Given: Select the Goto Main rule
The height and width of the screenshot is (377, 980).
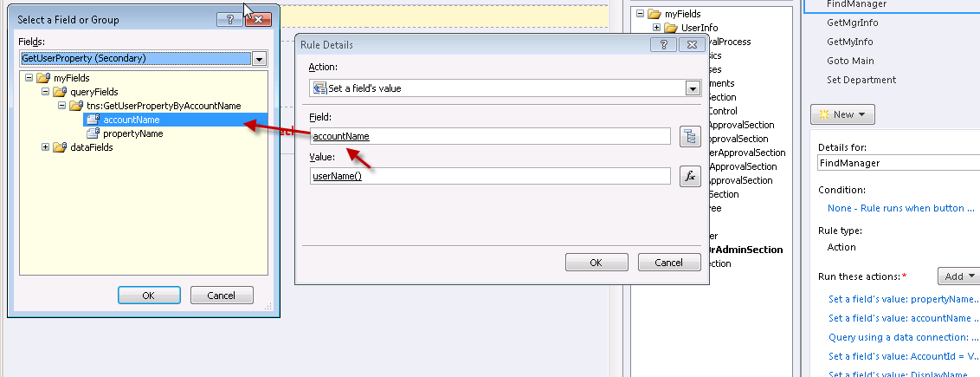Looking at the screenshot, I should coord(850,61).
